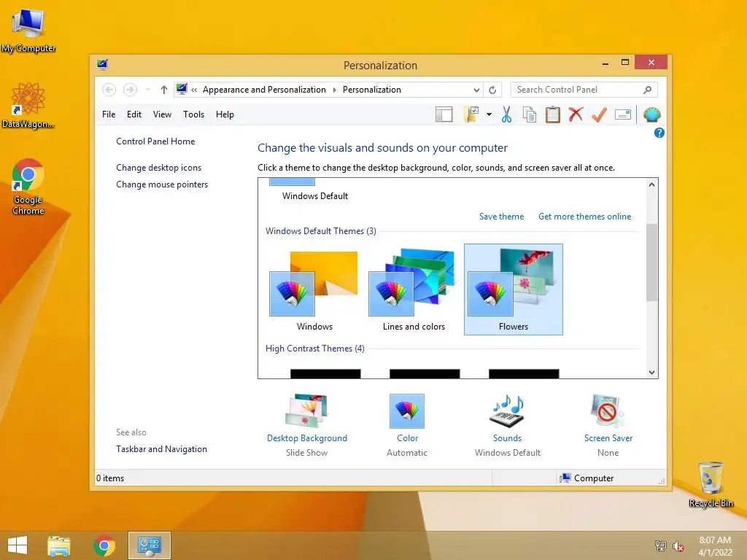Viewport: 747px width, 560px height.
Task: Click the Forward navigation arrow
Action: [x=130, y=90]
